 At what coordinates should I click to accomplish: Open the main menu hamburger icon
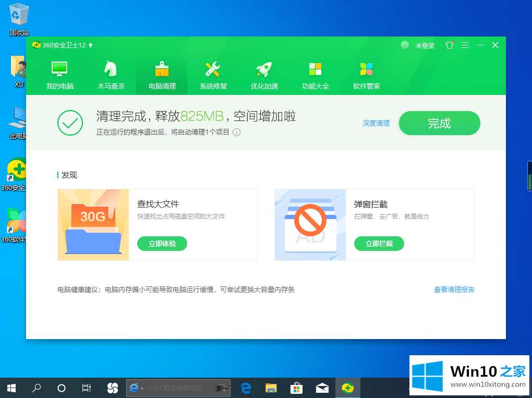(465, 45)
